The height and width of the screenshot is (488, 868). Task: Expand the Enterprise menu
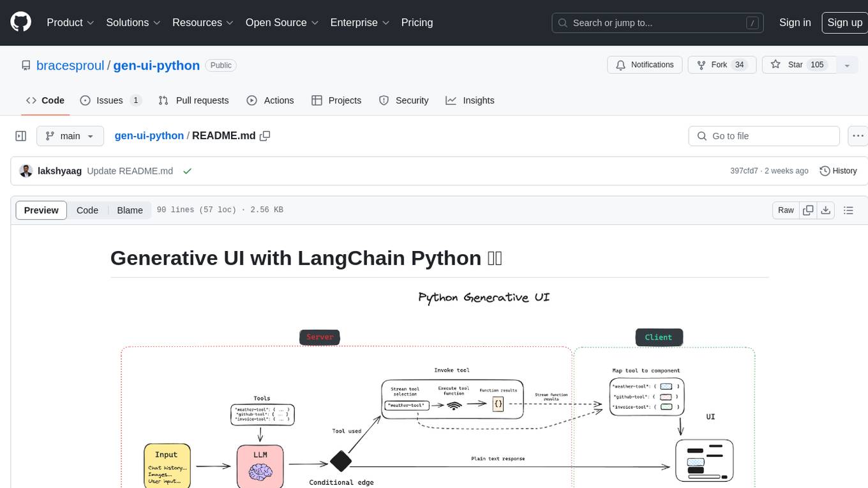(359, 22)
